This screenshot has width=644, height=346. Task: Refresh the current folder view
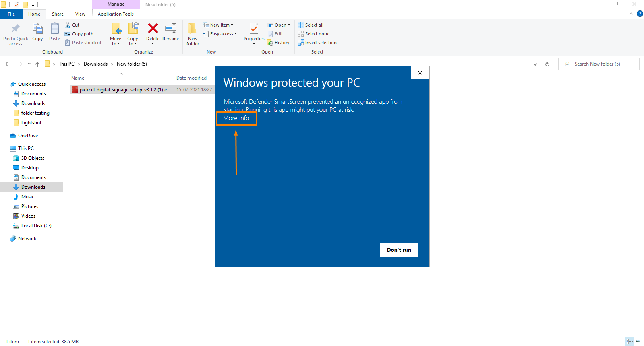click(547, 64)
